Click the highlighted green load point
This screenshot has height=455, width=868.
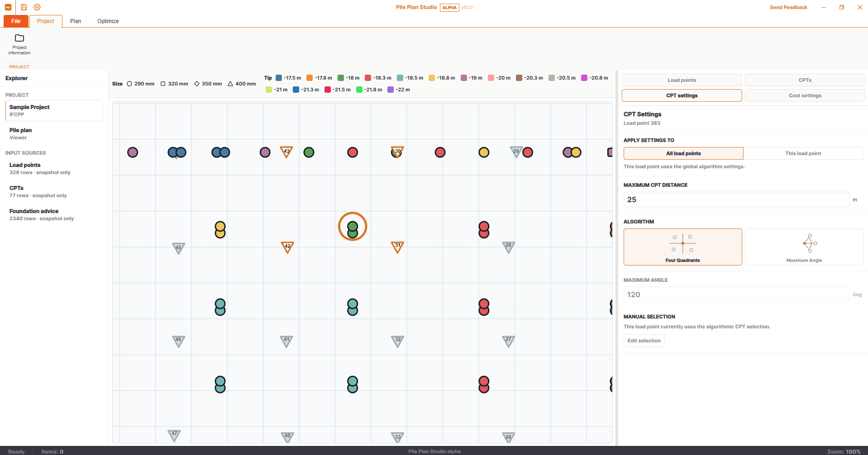click(x=353, y=227)
